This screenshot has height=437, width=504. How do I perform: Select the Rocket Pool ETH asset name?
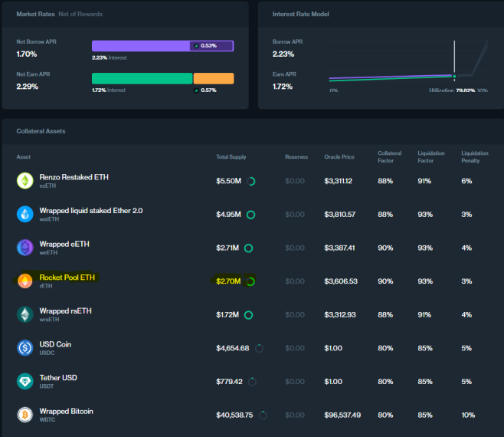click(x=67, y=278)
